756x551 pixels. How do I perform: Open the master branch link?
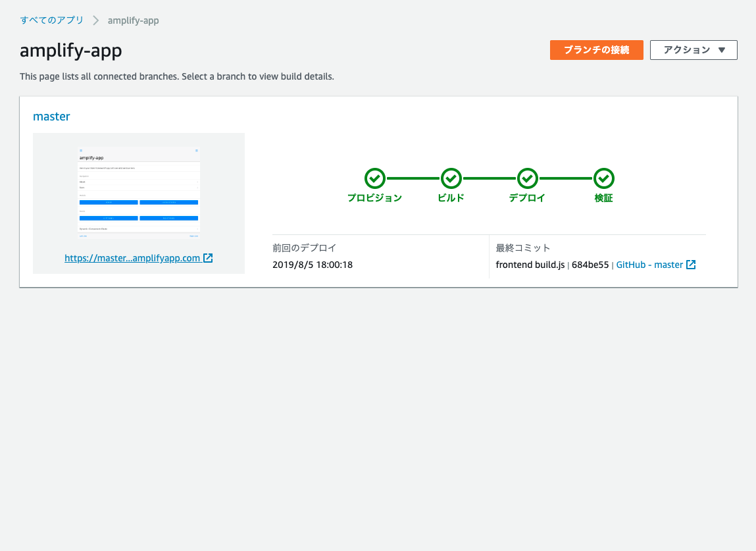[51, 117]
